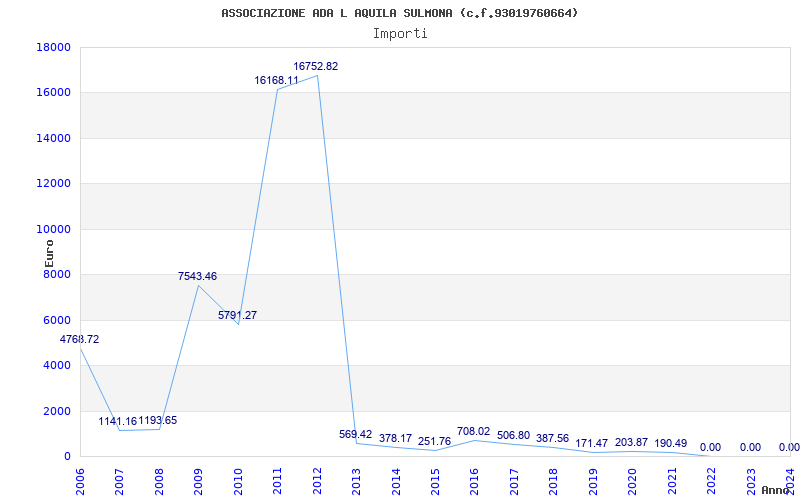The image size is (800, 500).
Task: Click the Anno x-axis title
Action: (x=776, y=490)
